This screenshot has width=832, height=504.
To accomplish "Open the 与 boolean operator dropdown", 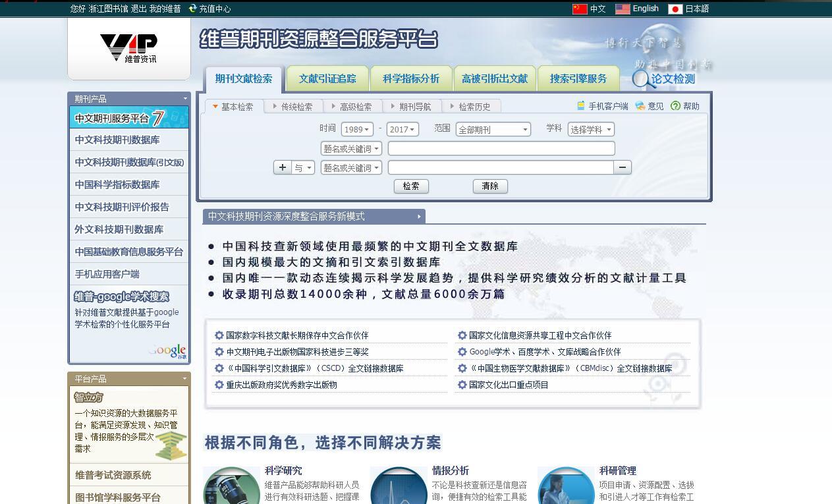I will 303,168.
